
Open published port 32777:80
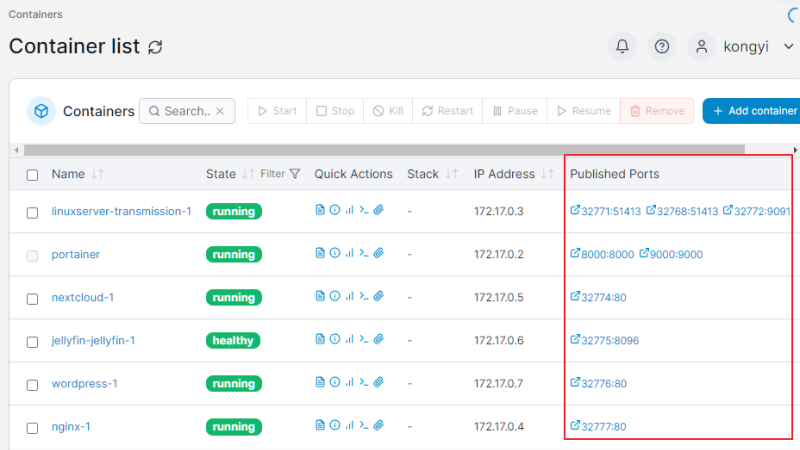(x=598, y=427)
